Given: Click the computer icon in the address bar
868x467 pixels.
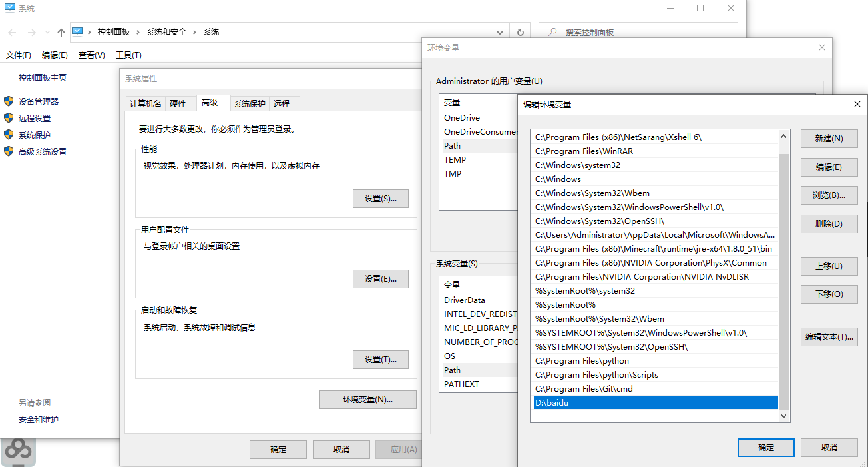Looking at the screenshot, I should tap(77, 32).
